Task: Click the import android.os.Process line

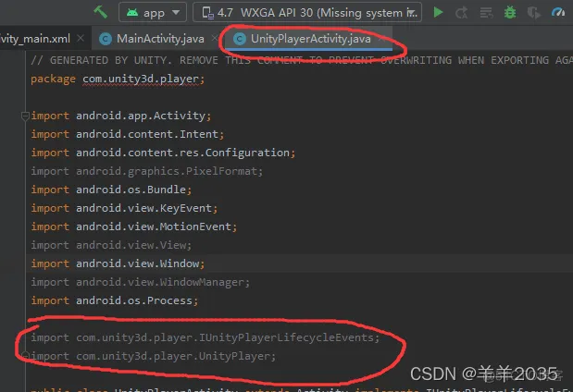Action: coord(115,300)
